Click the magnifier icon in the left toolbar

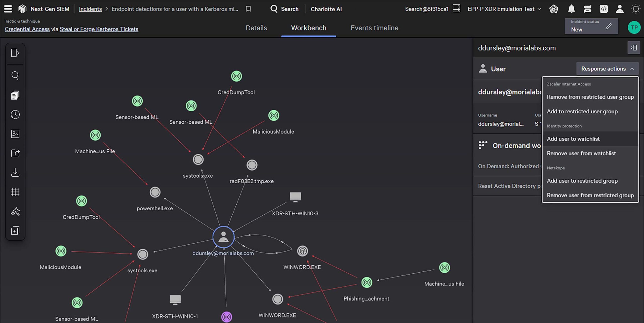coord(15,75)
